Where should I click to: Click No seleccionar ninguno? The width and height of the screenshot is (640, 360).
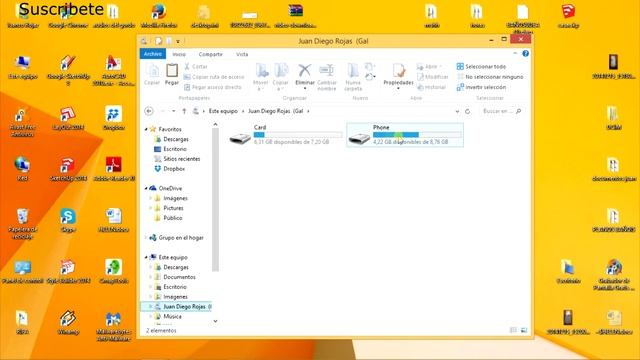pos(490,77)
